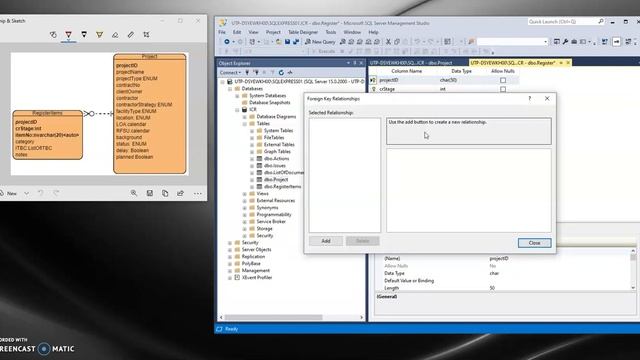Expand the Views folder node
This screenshot has width=640, height=360.
point(244,194)
